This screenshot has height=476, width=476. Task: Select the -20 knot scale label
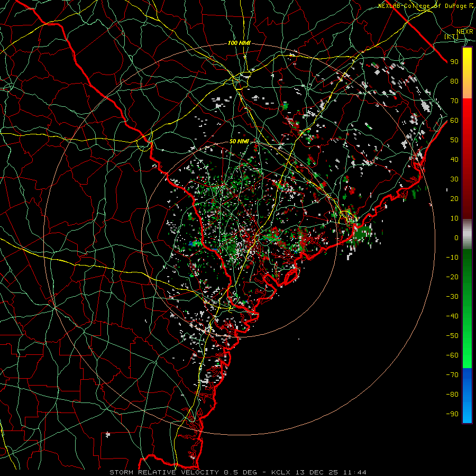click(x=452, y=277)
